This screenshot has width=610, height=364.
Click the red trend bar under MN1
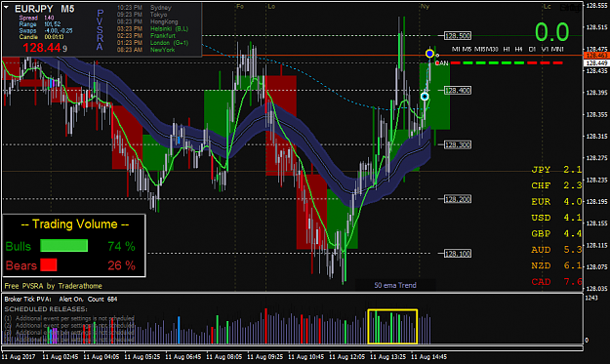click(x=557, y=63)
